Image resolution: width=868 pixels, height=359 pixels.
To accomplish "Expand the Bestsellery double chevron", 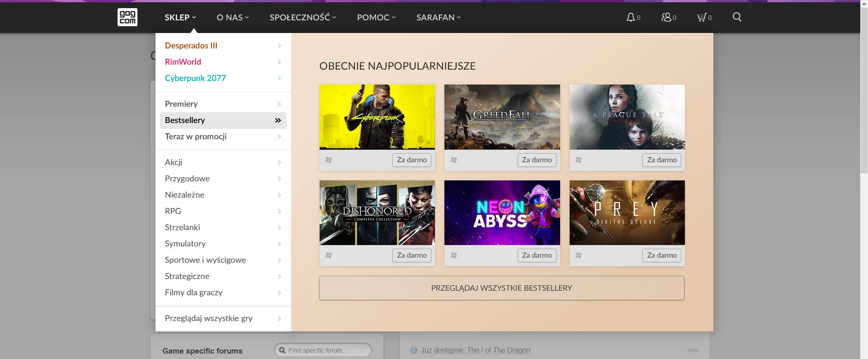I will (x=278, y=120).
